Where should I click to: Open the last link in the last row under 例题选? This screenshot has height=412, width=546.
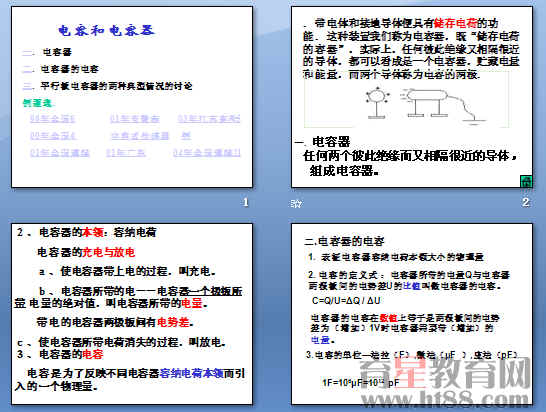(207, 153)
